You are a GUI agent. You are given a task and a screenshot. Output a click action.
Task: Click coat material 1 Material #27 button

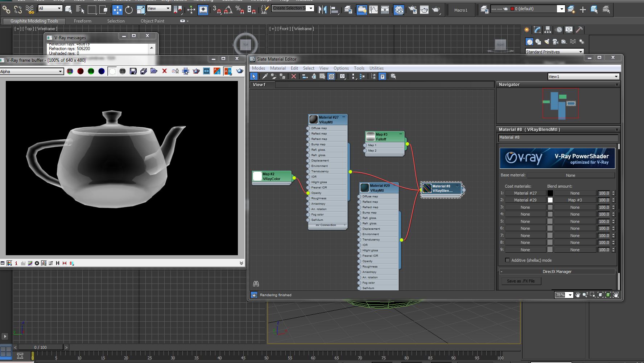click(525, 193)
